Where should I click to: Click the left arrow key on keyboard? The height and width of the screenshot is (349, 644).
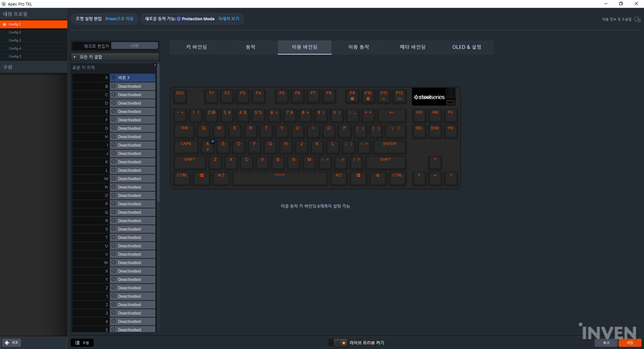pyautogui.click(x=419, y=178)
